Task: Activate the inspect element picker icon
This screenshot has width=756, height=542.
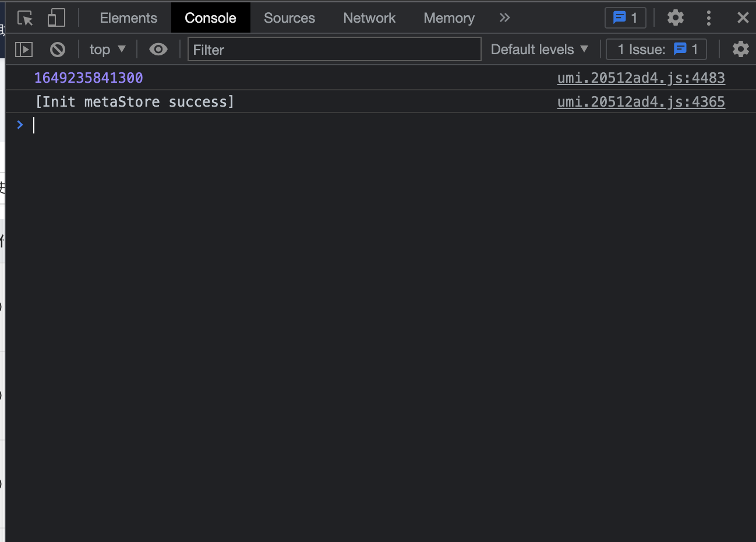Action: point(25,18)
